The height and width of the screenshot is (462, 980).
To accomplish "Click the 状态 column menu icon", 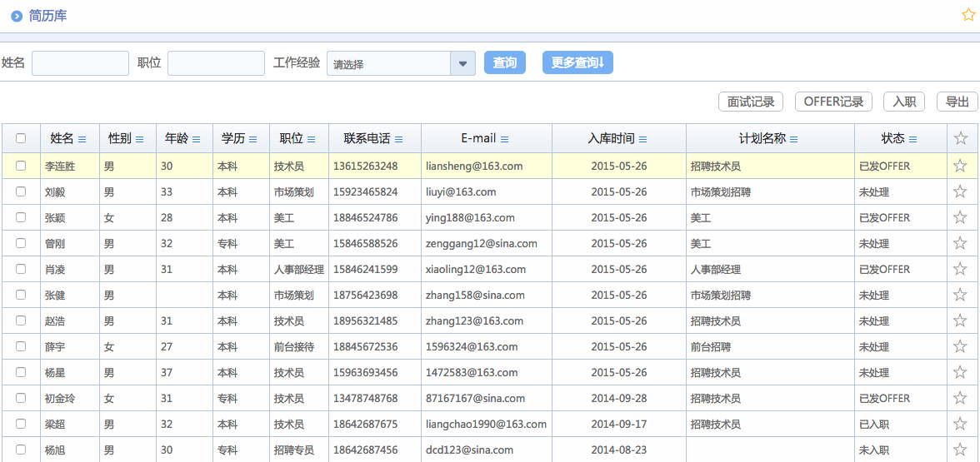I will coord(912,139).
